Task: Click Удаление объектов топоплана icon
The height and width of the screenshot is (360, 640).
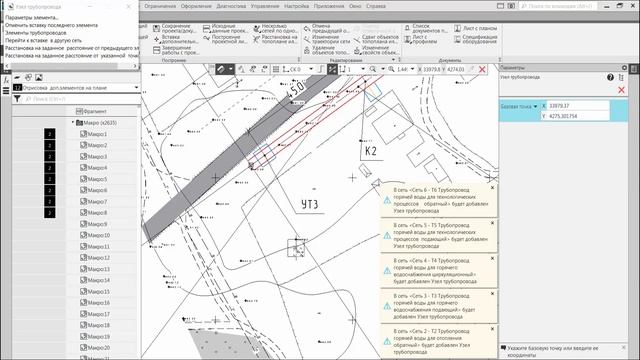Action: pyautogui.click(x=307, y=50)
